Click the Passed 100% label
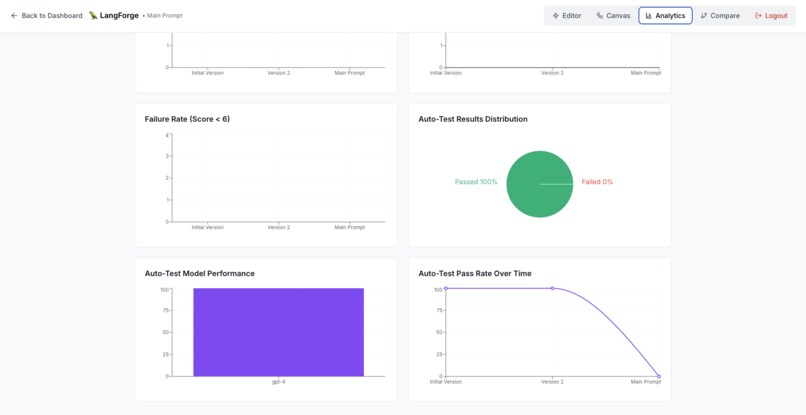 (x=476, y=182)
